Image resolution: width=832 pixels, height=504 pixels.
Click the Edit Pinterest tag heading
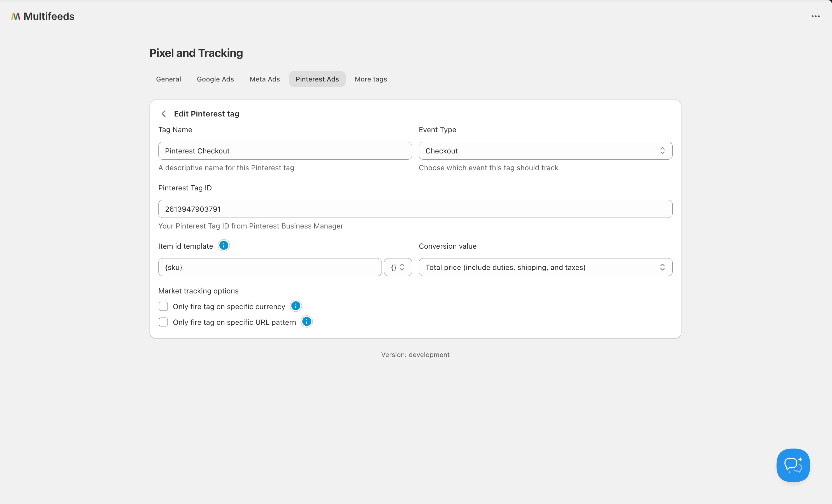[x=207, y=114]
